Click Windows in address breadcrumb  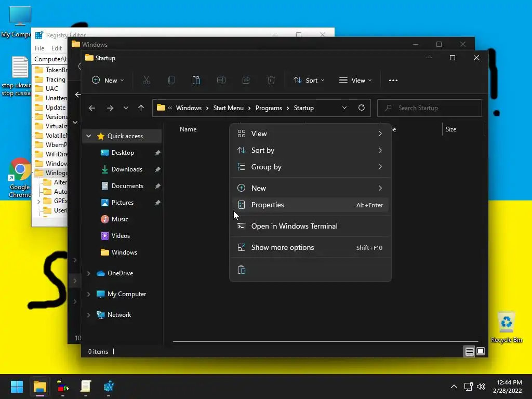189,108
